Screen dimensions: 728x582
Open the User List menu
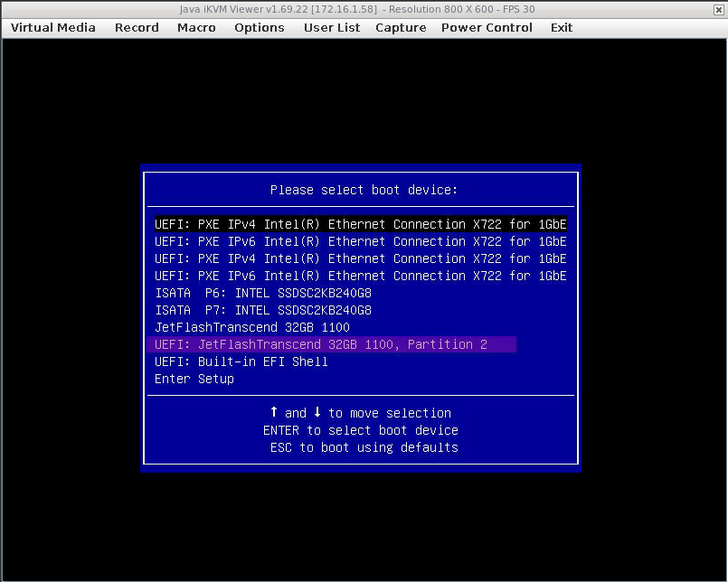click(332, 27)
